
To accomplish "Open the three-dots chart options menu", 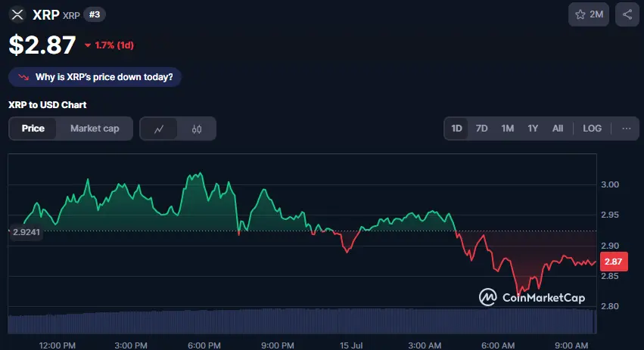I will pos(627,129).
